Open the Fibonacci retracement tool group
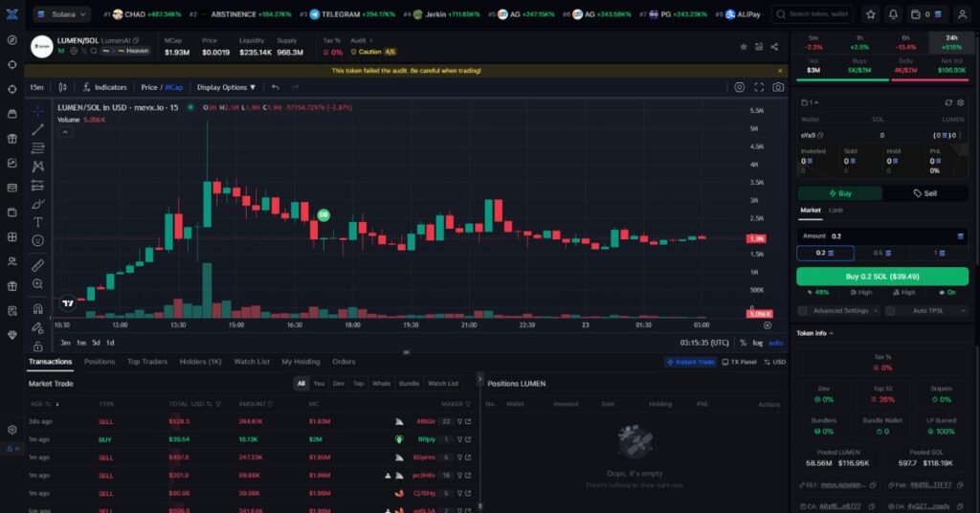 (37, 148)
